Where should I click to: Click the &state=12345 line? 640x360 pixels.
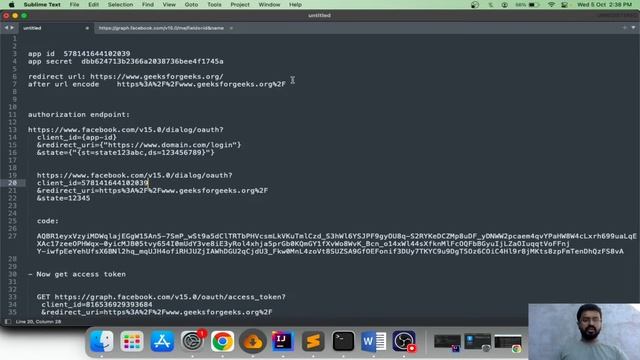click(63, 198)
